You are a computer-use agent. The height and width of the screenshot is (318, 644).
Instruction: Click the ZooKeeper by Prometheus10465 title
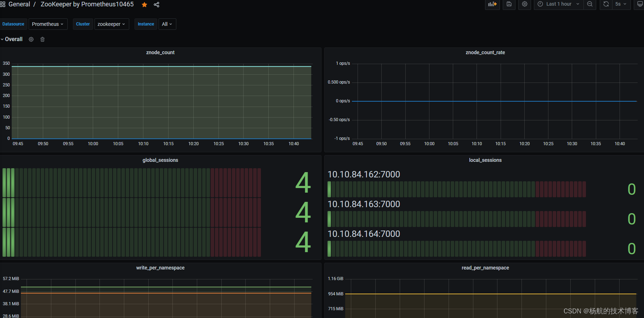tap(87, 4)
